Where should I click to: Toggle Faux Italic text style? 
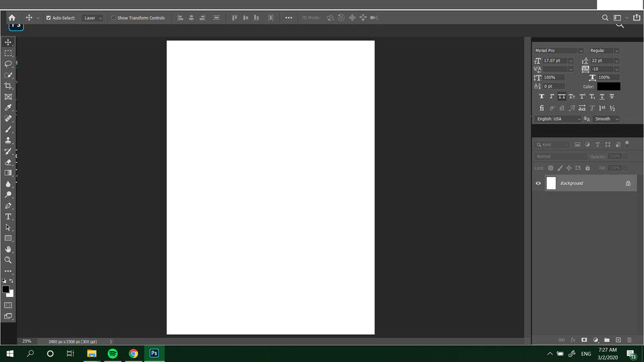tap(552, 97)
